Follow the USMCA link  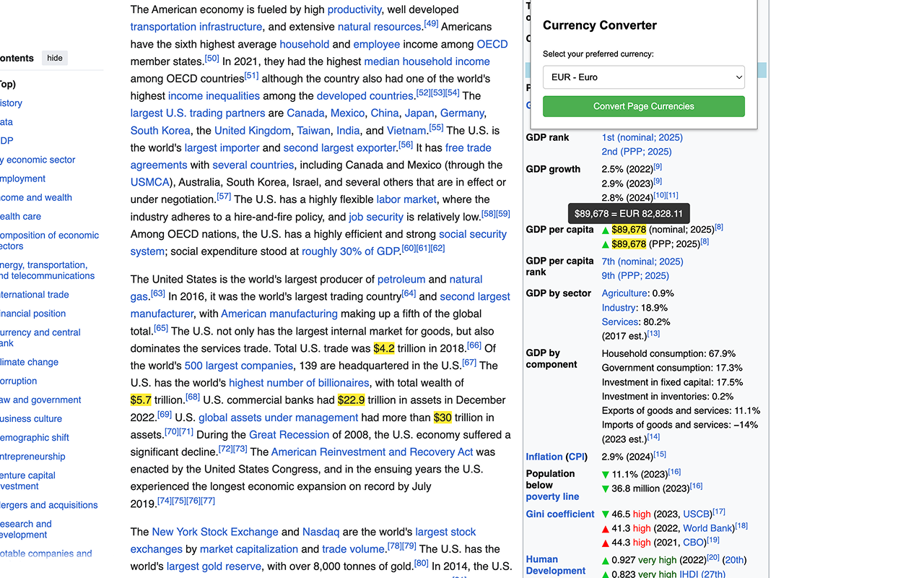pyautogui.click(x=150, y=182)
